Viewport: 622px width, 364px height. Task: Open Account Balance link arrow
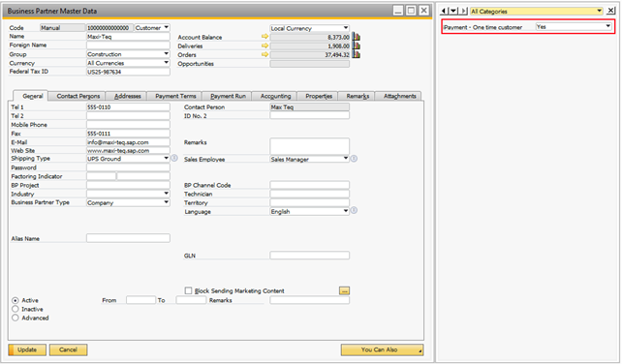coord(264,37)
